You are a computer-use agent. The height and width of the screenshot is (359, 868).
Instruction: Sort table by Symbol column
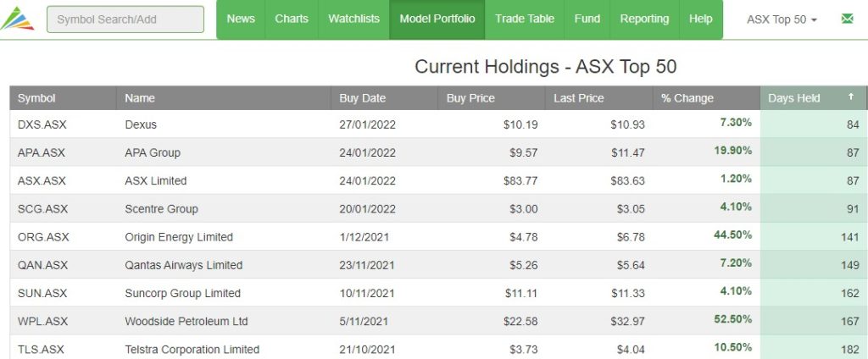click(36, 98)
